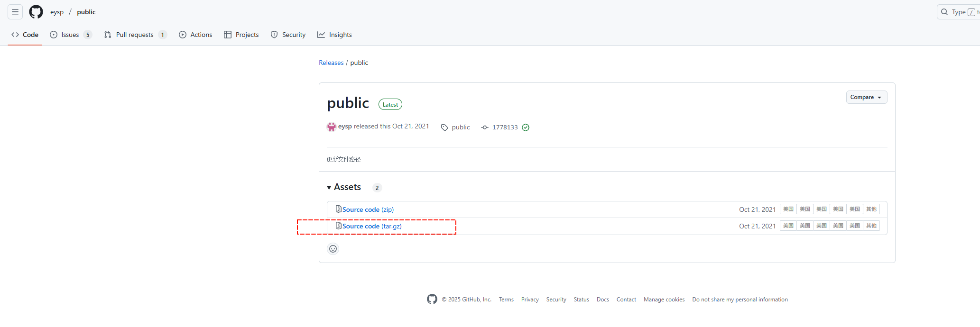The image size is (980, 327).
Task: Open the Privacy footer link
Action: coord(530,300)
